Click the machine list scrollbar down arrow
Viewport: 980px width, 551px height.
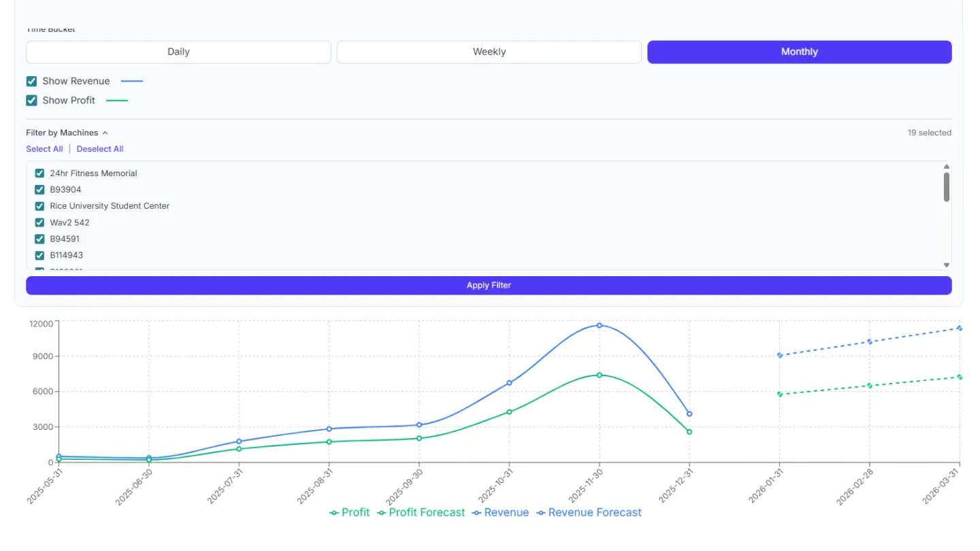[x=946, y=265]
